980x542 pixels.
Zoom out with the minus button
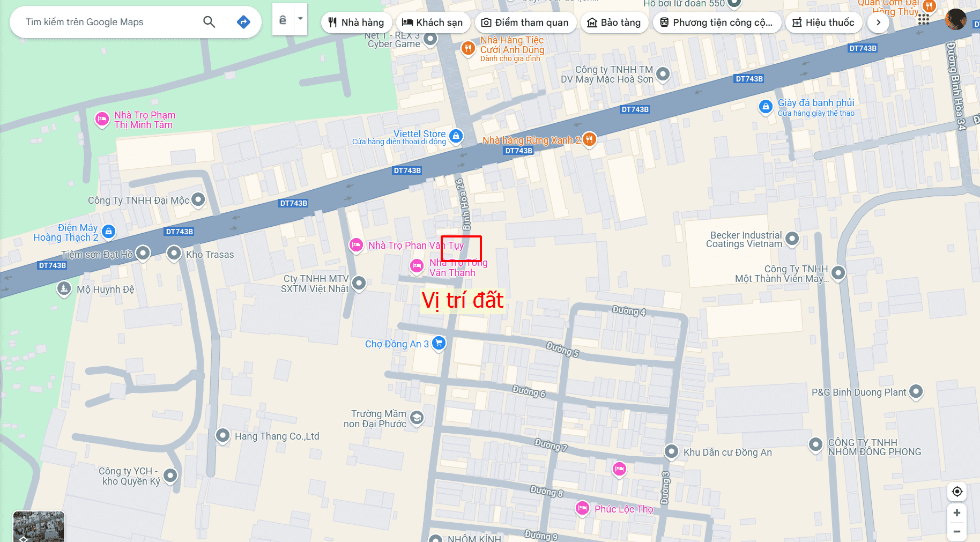click(957, 532)
